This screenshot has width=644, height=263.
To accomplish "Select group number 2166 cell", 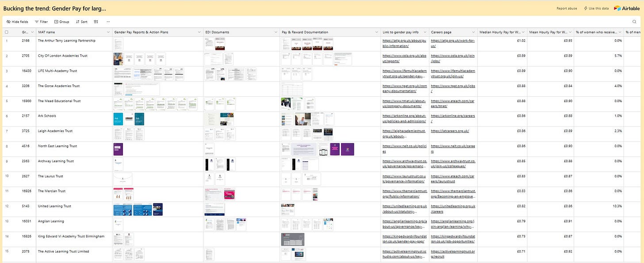I will tap(27, 44).
